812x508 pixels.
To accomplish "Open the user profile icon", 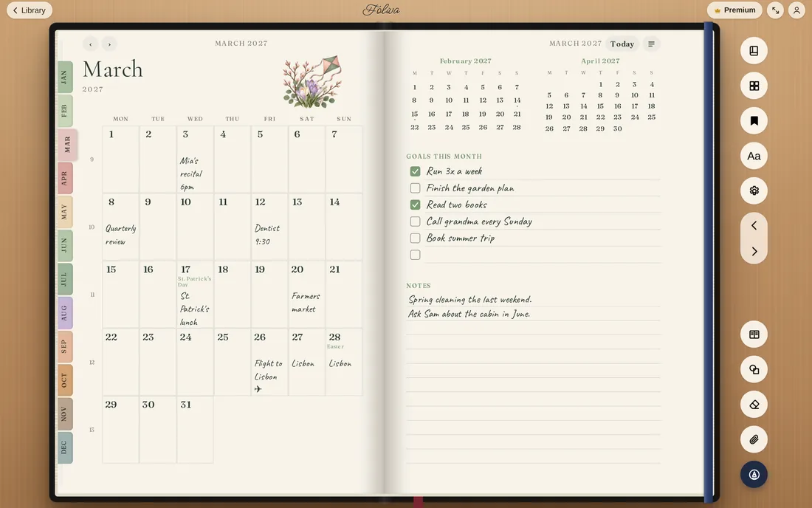I will 796,10.
